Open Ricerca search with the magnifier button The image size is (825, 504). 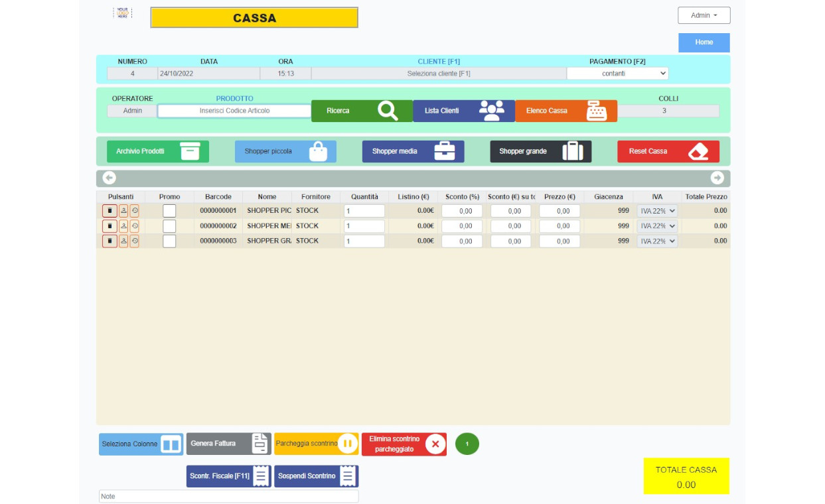[x=362, y=111]
